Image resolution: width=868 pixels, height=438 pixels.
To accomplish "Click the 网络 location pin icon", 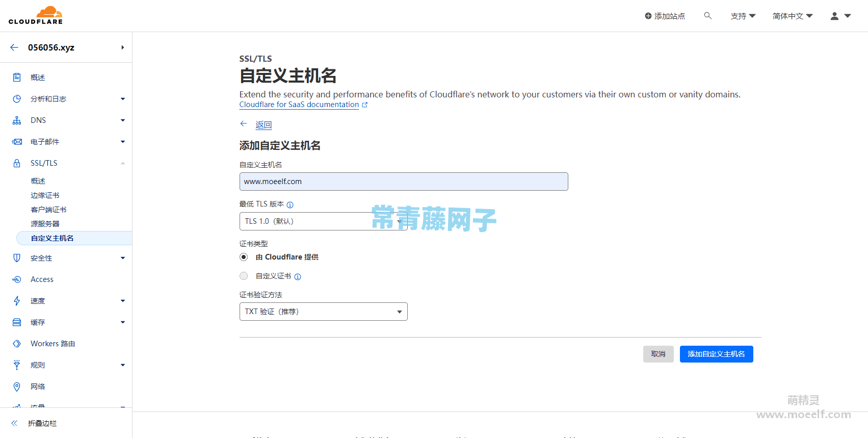I will pyautogui.click(x=17, y=387).
